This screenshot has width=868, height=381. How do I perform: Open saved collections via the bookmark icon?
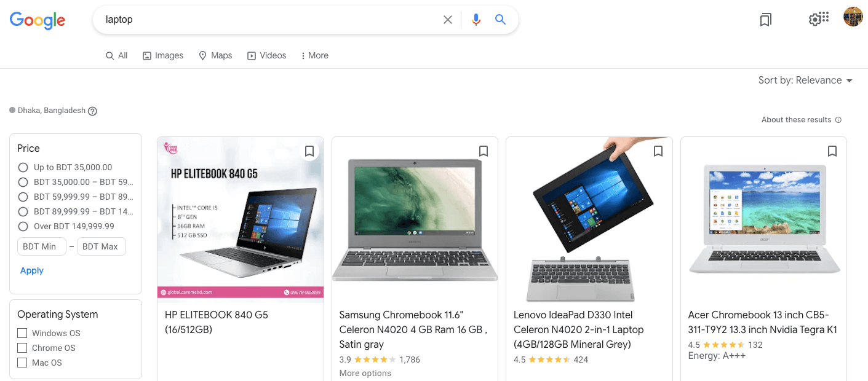765,19
